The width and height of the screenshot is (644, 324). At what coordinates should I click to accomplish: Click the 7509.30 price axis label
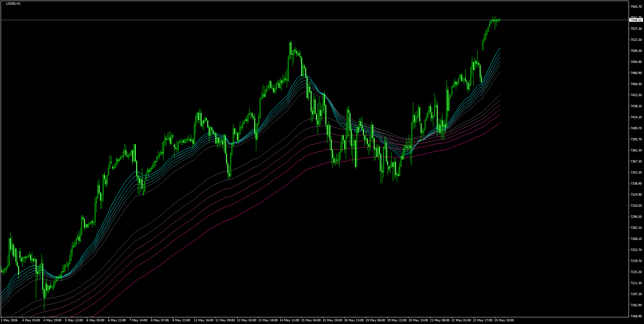click(x=636, y=51)
